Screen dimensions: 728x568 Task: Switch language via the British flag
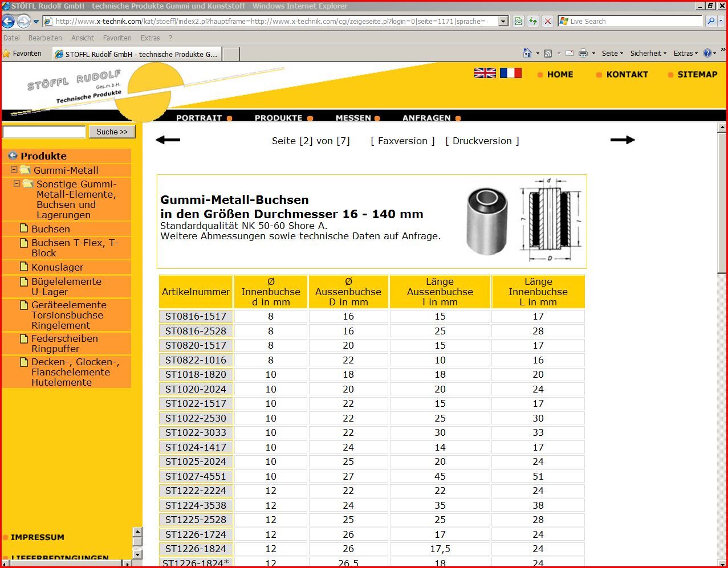[x=485, y=73]
